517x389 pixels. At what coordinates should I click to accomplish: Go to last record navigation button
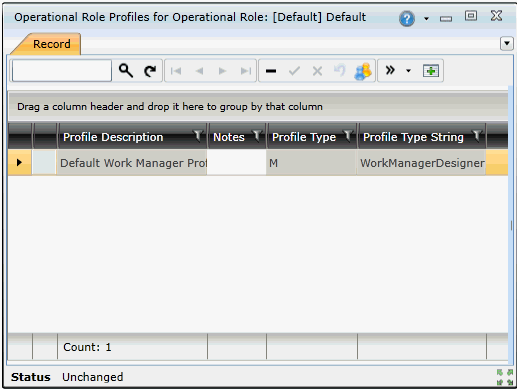pyautogui.click(x=246, y=71)
